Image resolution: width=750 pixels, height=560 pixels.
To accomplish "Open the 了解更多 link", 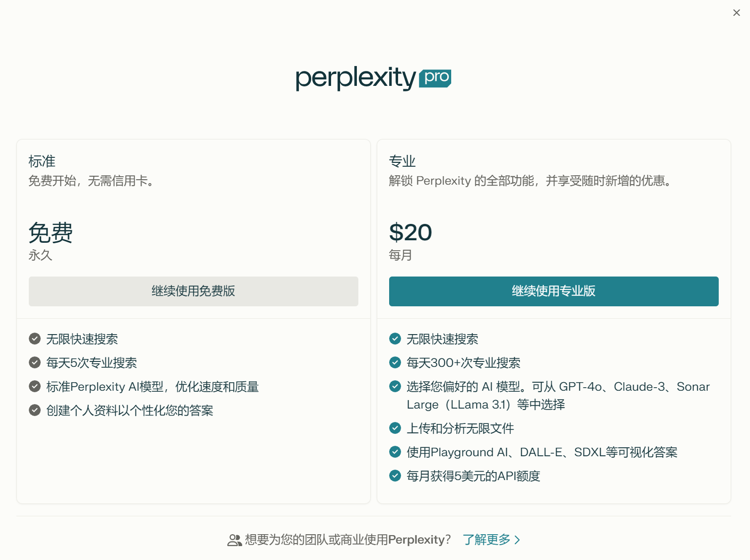I will click(486, 540).
